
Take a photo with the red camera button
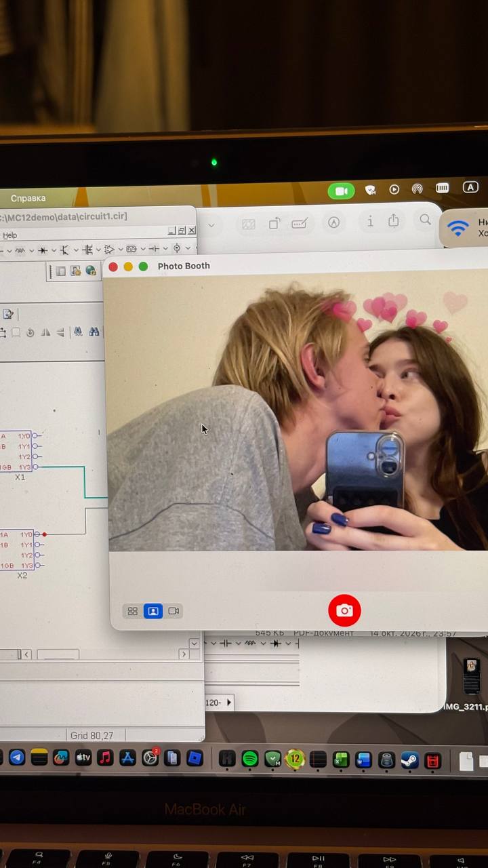tap(344, 610)
